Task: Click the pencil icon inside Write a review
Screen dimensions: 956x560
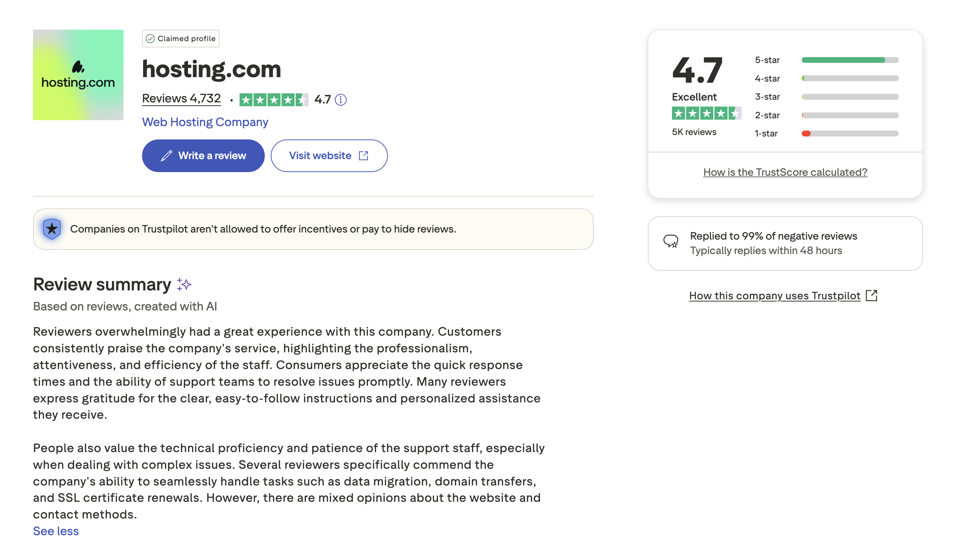Action: tap(166, 155)
